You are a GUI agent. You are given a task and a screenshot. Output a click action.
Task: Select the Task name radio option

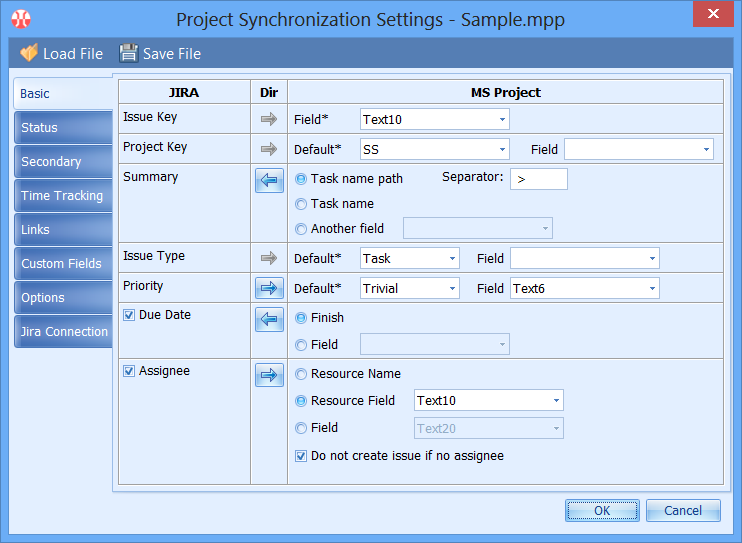302,204
